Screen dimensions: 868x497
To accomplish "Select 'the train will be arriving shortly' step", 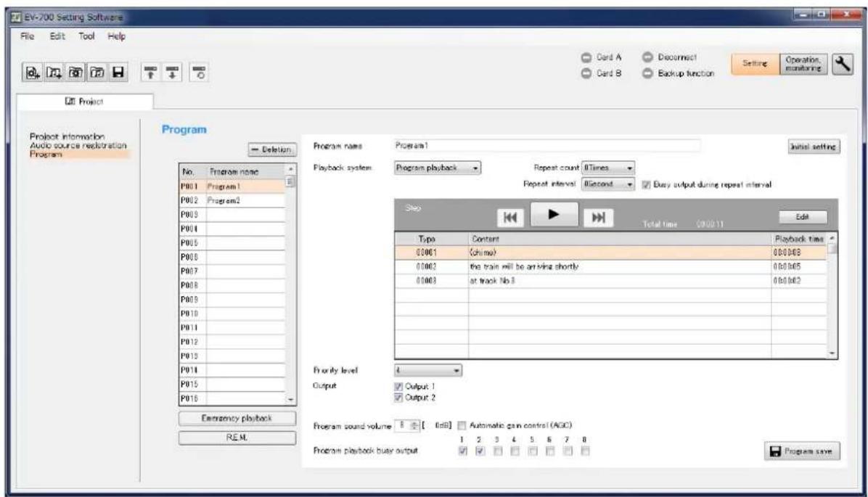I will [x=610, y=267].
